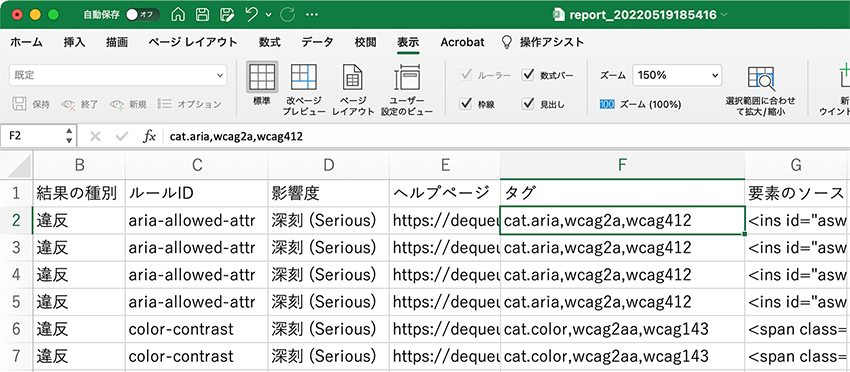
Task: Switch to 改ページ プレビュー view
Action: click(304, 89)
